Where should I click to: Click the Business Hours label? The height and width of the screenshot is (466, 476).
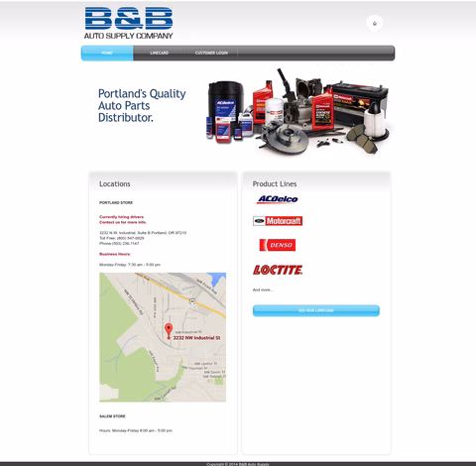coord(115,254)
